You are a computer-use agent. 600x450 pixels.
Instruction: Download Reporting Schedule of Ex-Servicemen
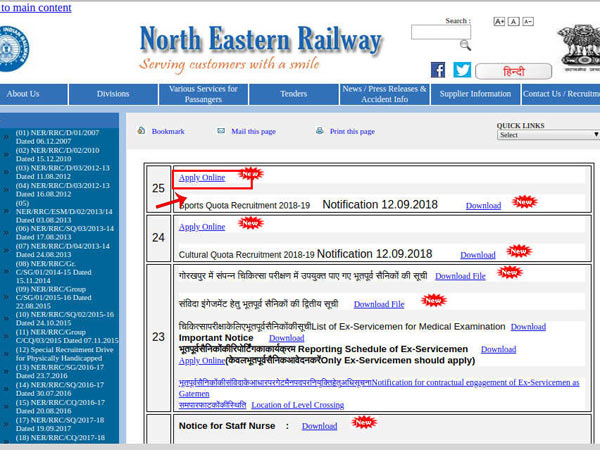click(x=498, y=349)
